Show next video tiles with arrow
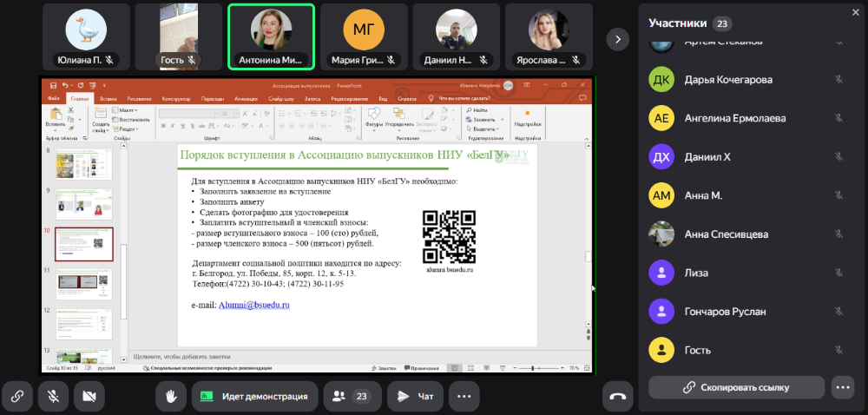Screen dimensions: 868x415 pos(618,39)
